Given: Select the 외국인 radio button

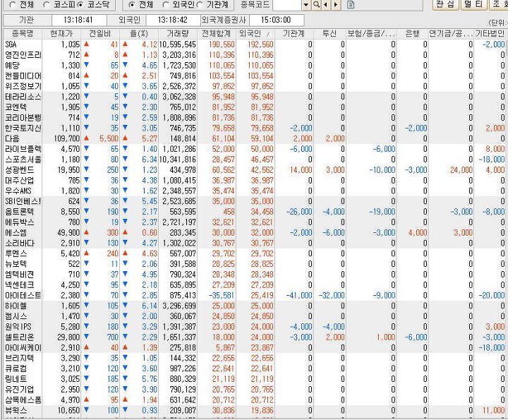Looking at the screenshot, I should click(165, 5).
